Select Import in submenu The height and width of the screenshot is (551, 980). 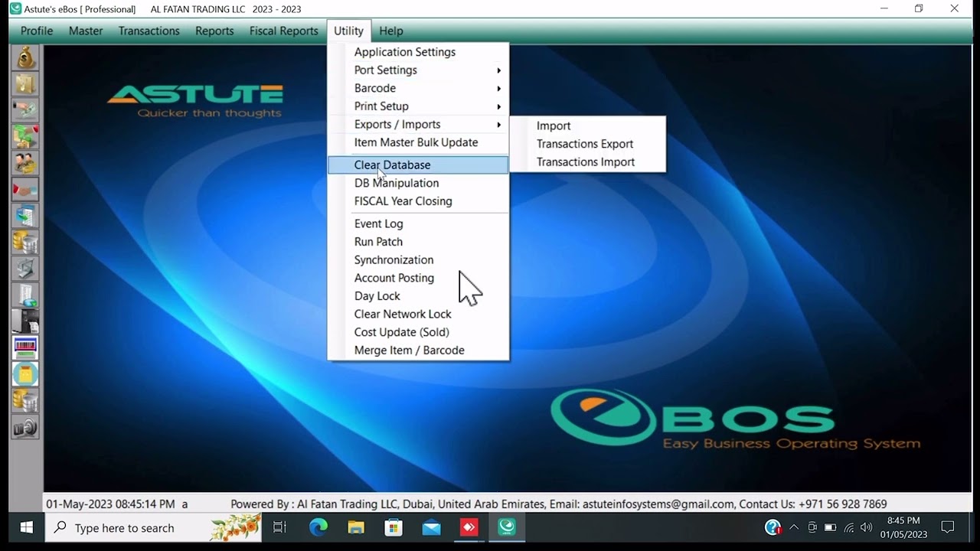(x=587, y=126)
